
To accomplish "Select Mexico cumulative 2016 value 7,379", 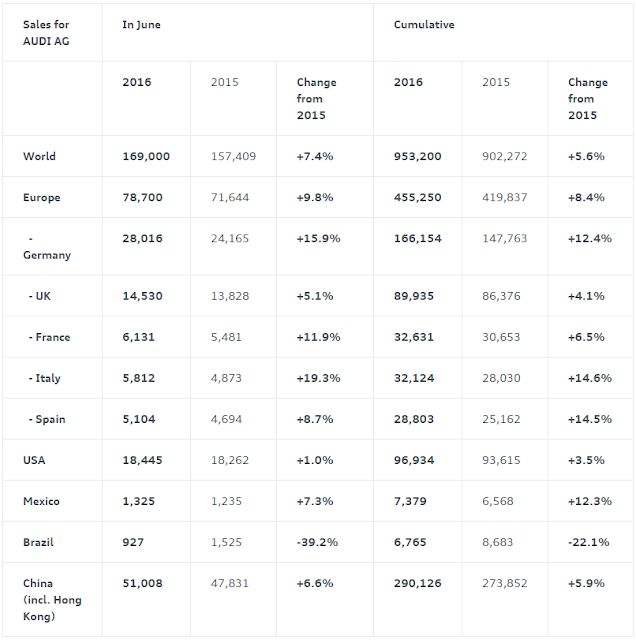I will pyautogui.click(x=410, y=501).
